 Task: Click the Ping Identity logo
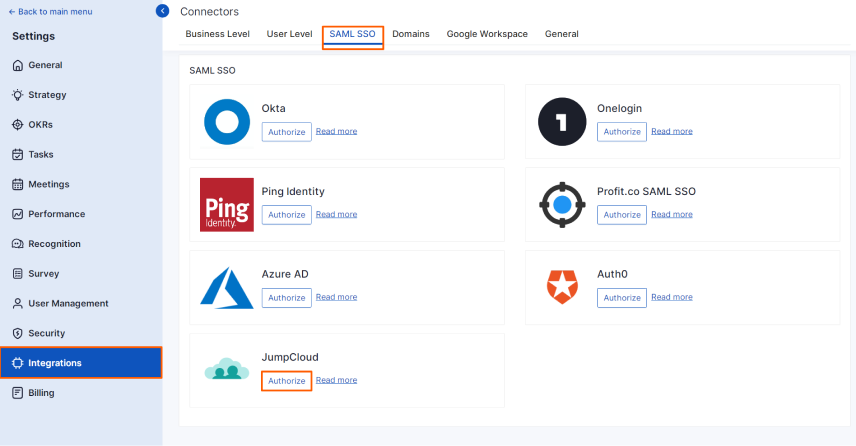227,205
